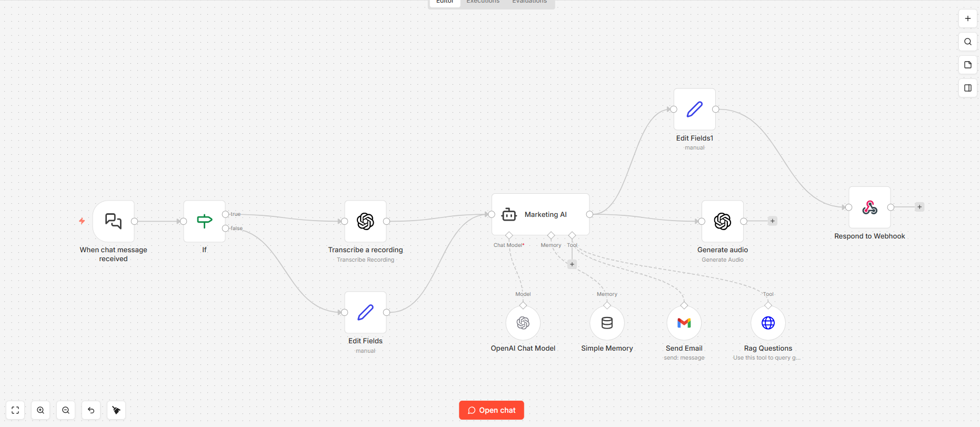This screenshot has width=980, height=427.
Task: Select the Simple Memory database node
Action: coord(607,323)
